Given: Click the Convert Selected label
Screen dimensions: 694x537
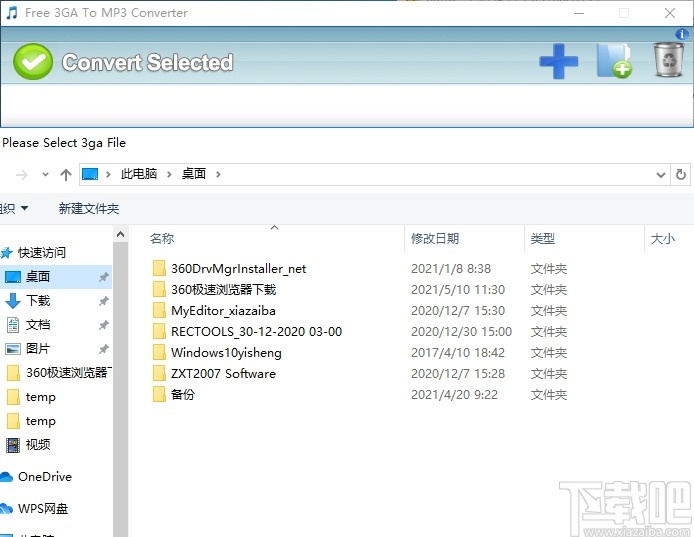Looking at the screenshot, I should coord(148,62).
